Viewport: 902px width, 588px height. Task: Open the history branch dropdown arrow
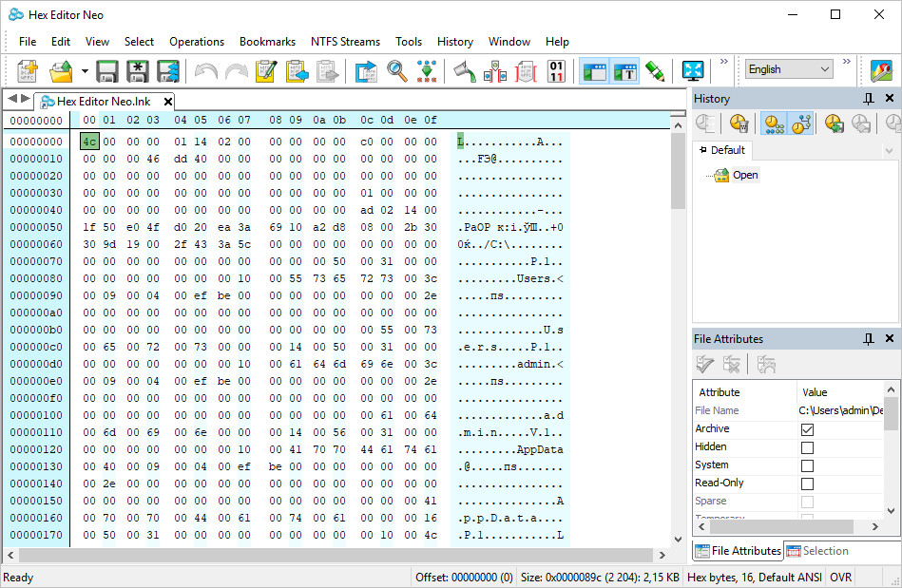click(890, 151)
